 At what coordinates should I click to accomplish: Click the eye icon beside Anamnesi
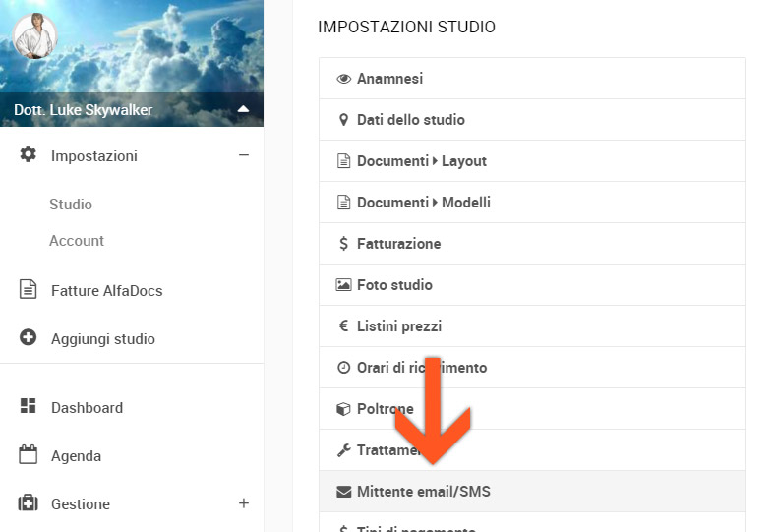pyautogui.click(x=343, y=79)
